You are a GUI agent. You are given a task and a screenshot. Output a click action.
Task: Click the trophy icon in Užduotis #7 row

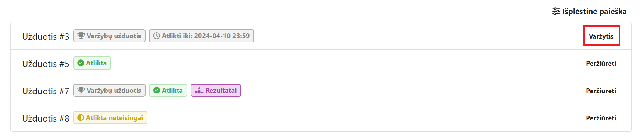pyautogui.click(x=81, y=91)
